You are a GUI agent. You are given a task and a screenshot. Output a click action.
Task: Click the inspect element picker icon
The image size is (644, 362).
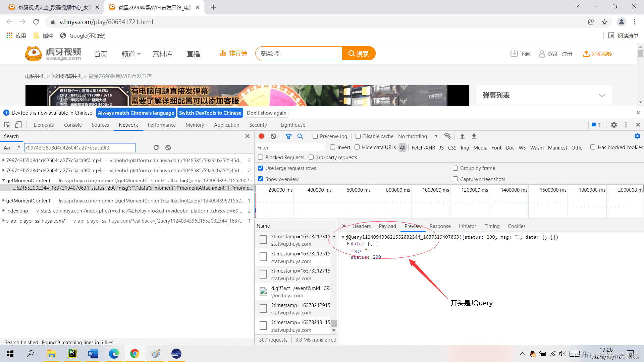pos(7,125)
